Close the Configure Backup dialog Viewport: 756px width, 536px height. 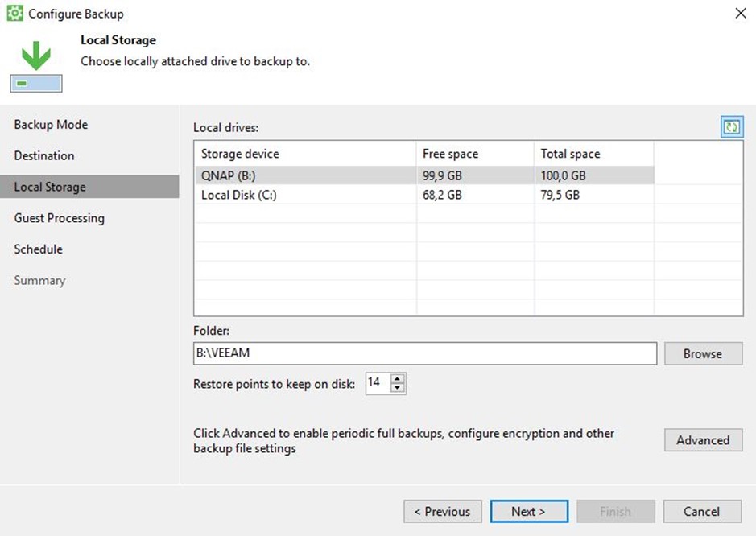[741, 14]
